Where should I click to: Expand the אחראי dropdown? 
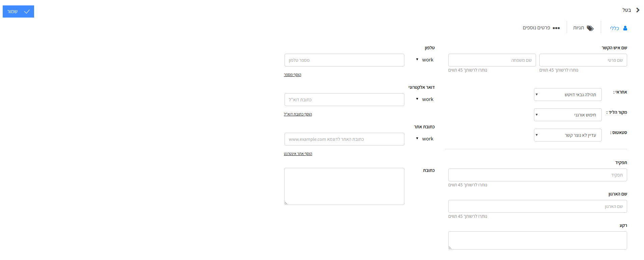coord(568,95)
